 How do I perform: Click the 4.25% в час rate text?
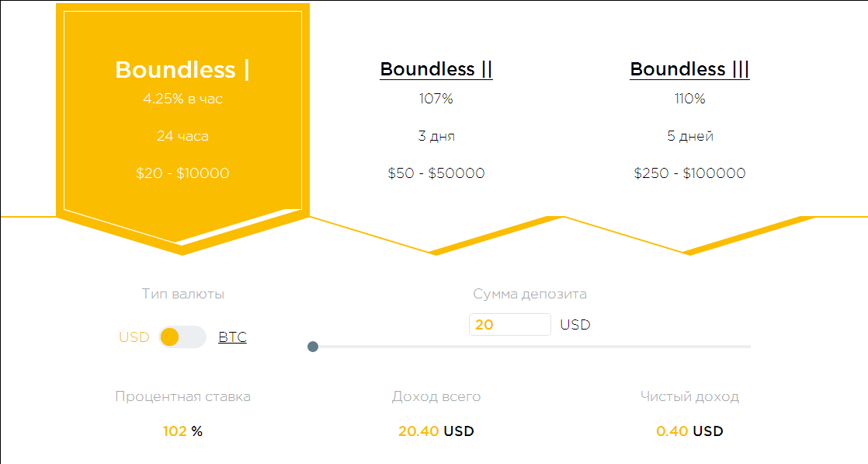click(x=182, y=99)
